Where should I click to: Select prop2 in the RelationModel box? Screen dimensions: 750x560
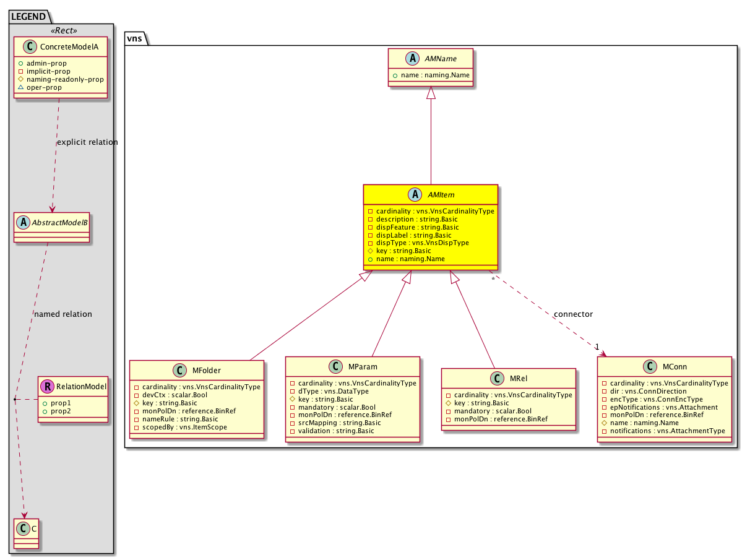coord(61,411)
